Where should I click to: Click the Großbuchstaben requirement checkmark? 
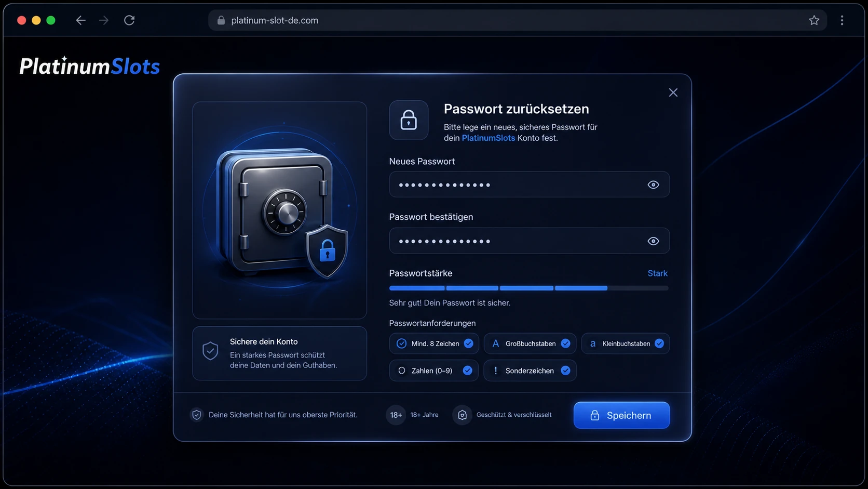565,343
